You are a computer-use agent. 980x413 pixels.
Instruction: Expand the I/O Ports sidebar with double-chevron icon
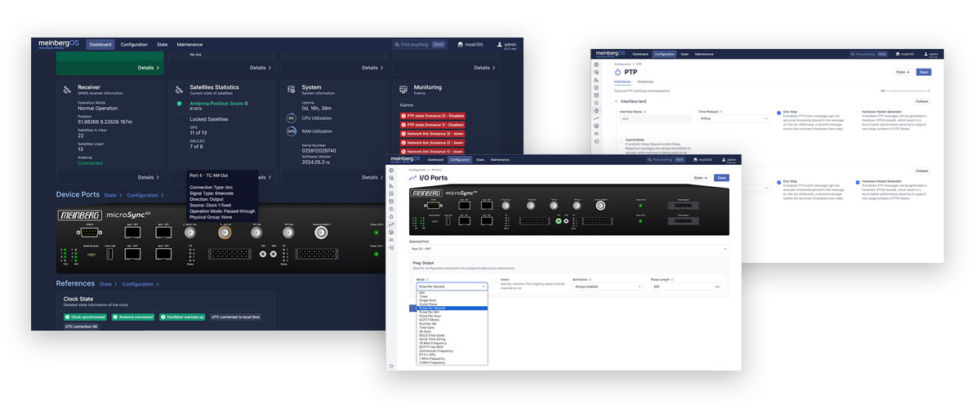pyautogui.click(x=392, y=366)
